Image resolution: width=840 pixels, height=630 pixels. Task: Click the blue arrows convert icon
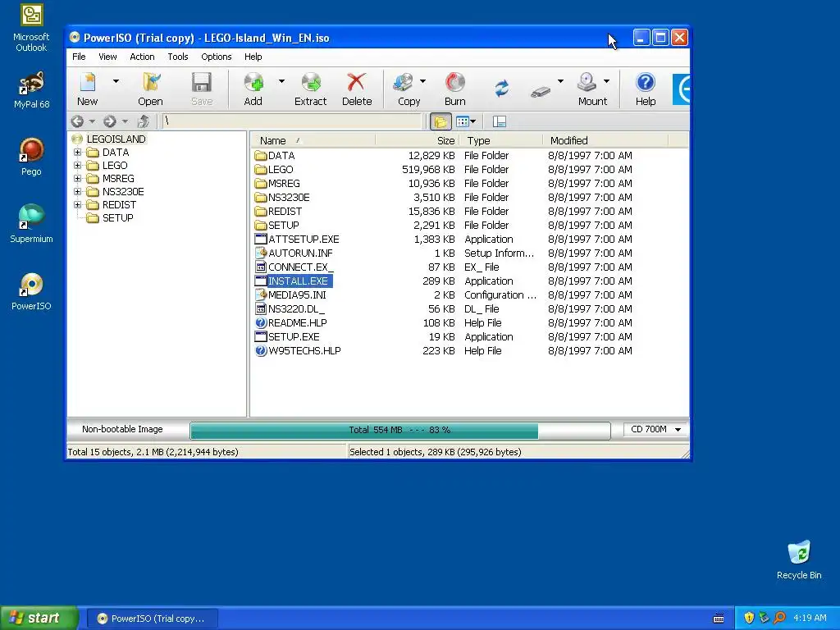click(x=501, y=89)
